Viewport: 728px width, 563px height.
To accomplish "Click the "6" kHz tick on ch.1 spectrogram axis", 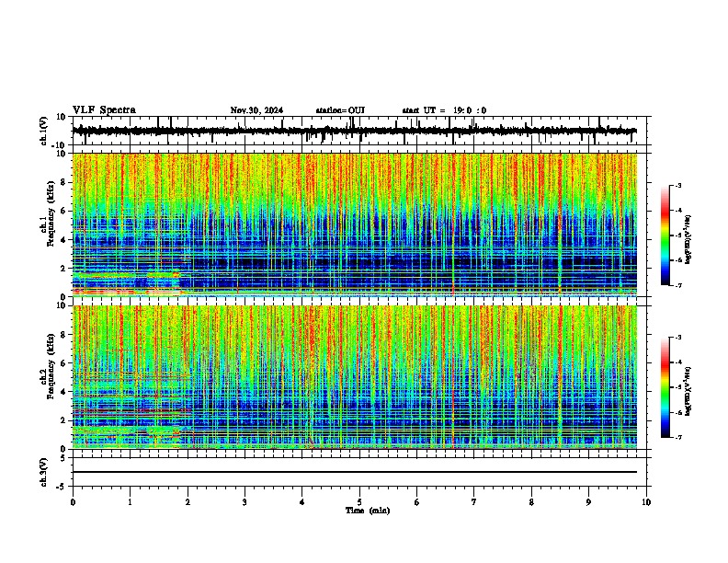I will point(63,212).
